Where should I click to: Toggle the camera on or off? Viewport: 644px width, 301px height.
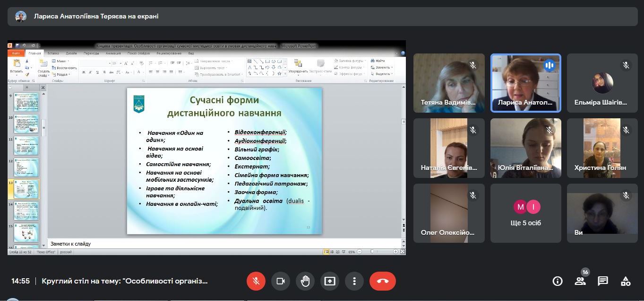tap(281, 281)
